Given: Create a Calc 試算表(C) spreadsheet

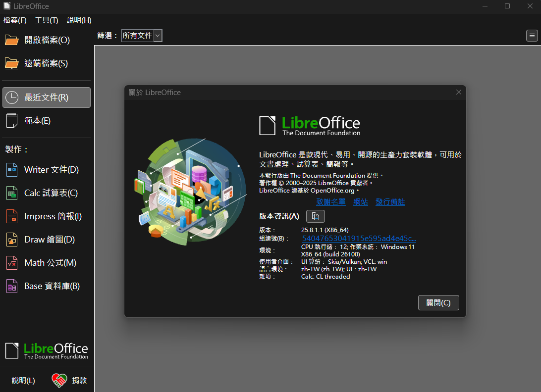Looking at the screenshot, I should (x=47, y=193).
